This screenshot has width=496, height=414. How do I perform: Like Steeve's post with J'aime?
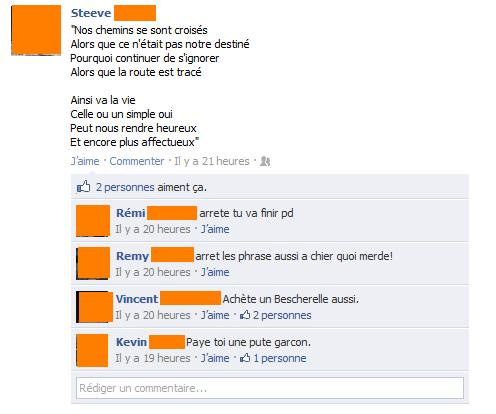click(x=85, y=161)
